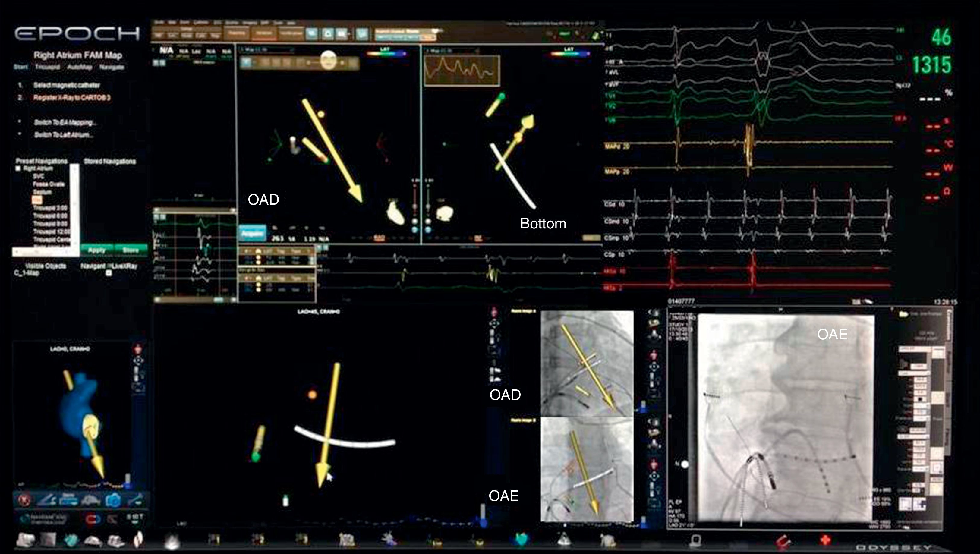
Task: Select Fossa Ovale preset navigation
Action: (x=49, y=184)
